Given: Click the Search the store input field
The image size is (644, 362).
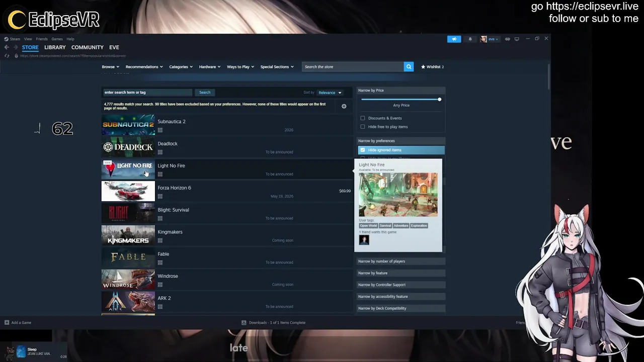Looking at the screenshot, I should click(353, 66).
